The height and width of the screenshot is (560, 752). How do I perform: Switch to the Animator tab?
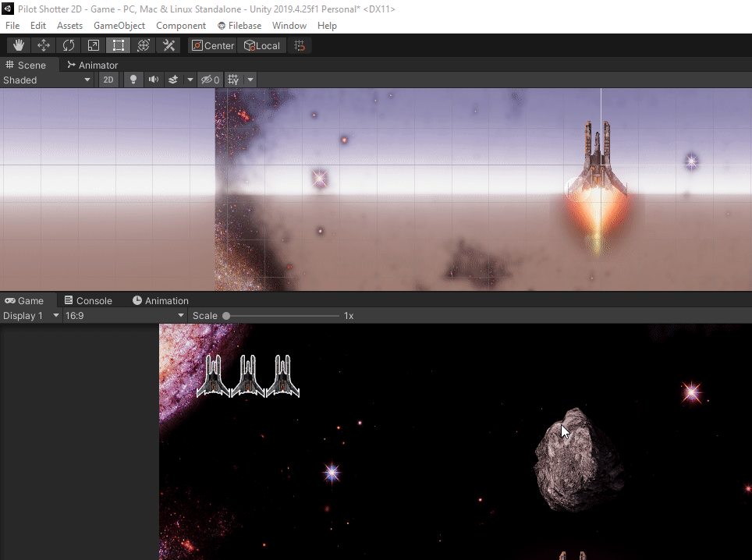93,65
